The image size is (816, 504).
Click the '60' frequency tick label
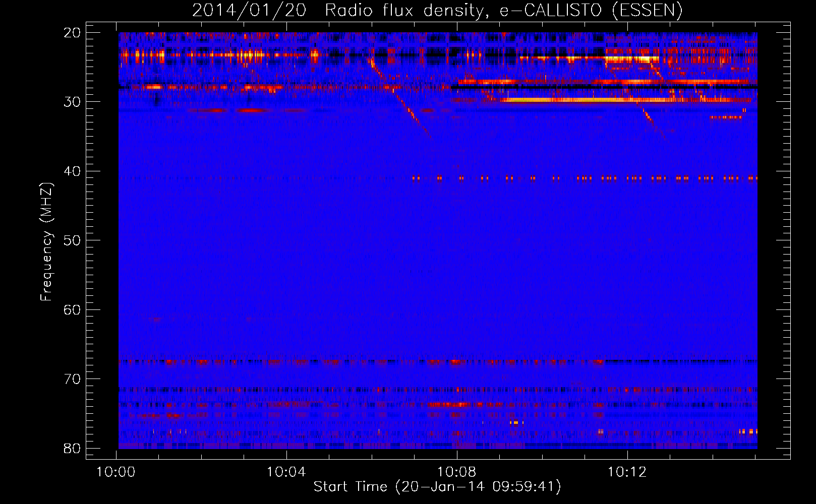pyautogui.click(x=73, y=309)
